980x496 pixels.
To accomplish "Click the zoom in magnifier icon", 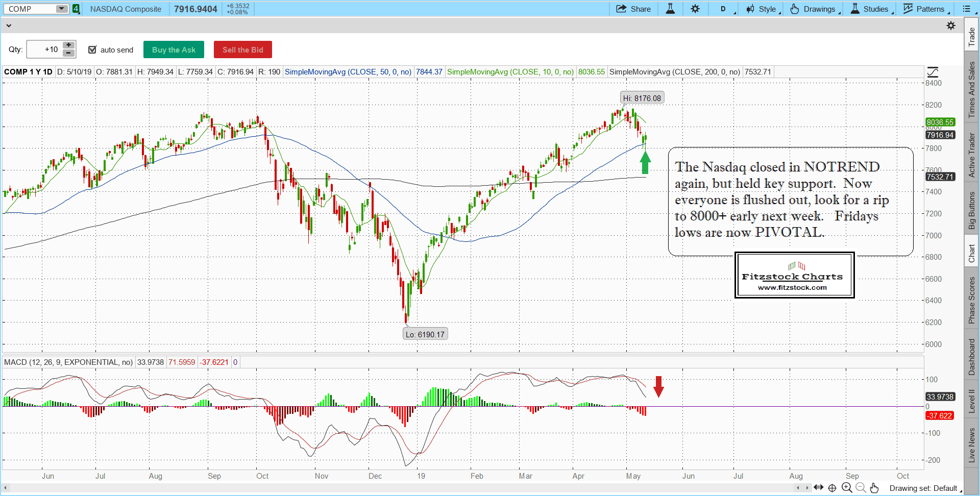I will pyautogui.click(x=847, y=488).
